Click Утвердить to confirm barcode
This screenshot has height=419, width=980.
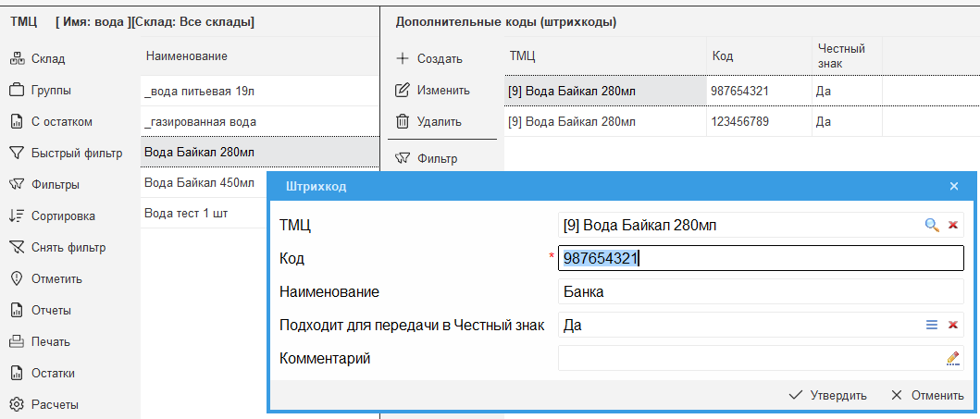[x=827, y=395]
